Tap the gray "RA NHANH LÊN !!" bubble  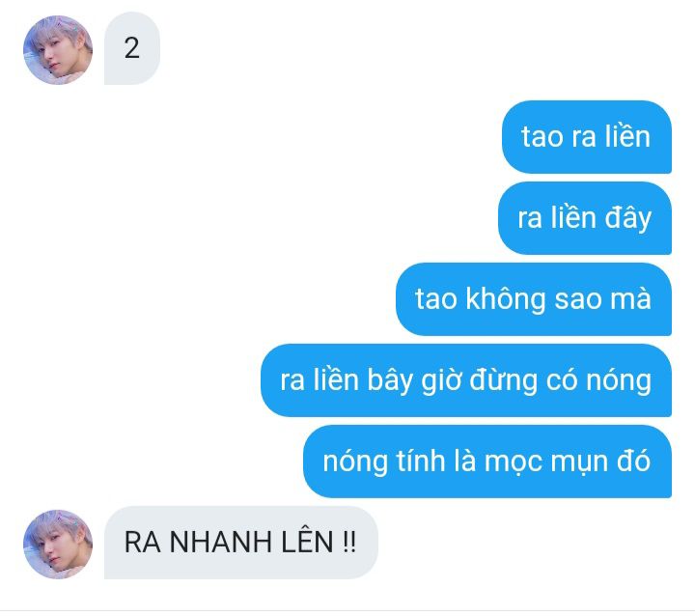[241, 543]
